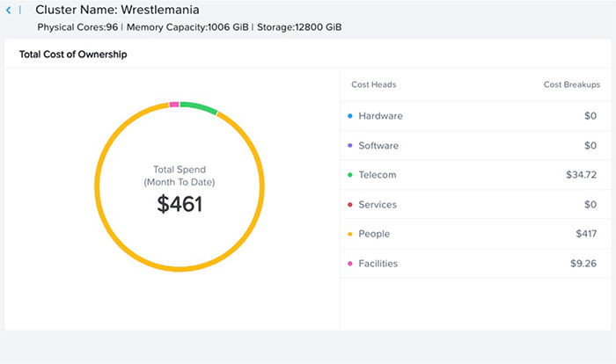Click the $9.26 Facilities cost value
The height and width of the screenshot is (364, 616).
tap(583, 264)
